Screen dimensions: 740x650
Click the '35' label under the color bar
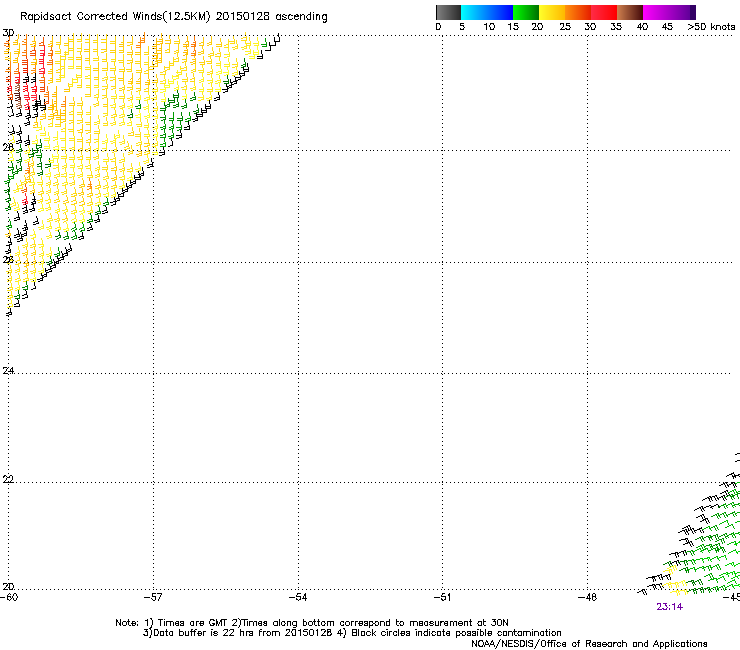tap(616, 27)
